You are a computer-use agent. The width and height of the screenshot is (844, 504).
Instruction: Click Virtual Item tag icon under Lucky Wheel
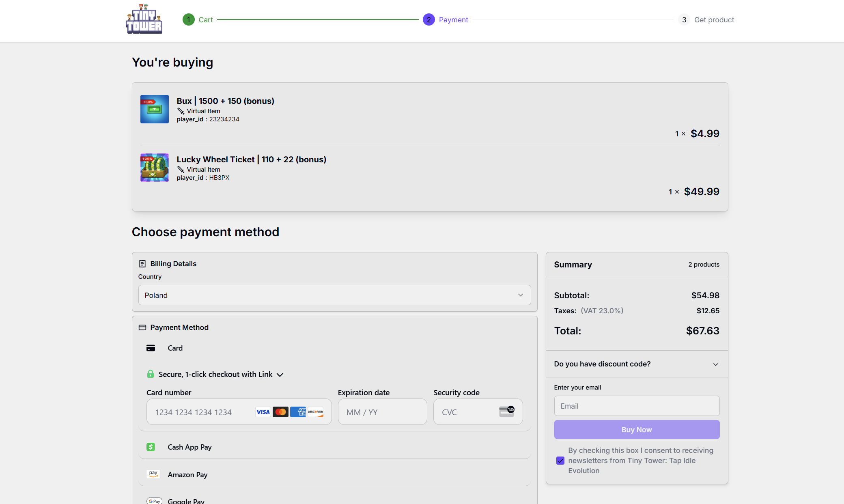181,170
